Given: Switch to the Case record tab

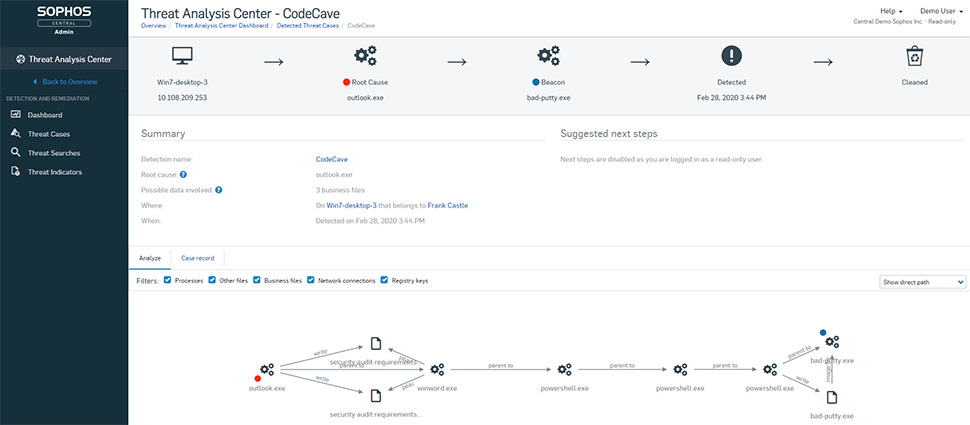Looking at the screenshot, I should coord(197,258).
